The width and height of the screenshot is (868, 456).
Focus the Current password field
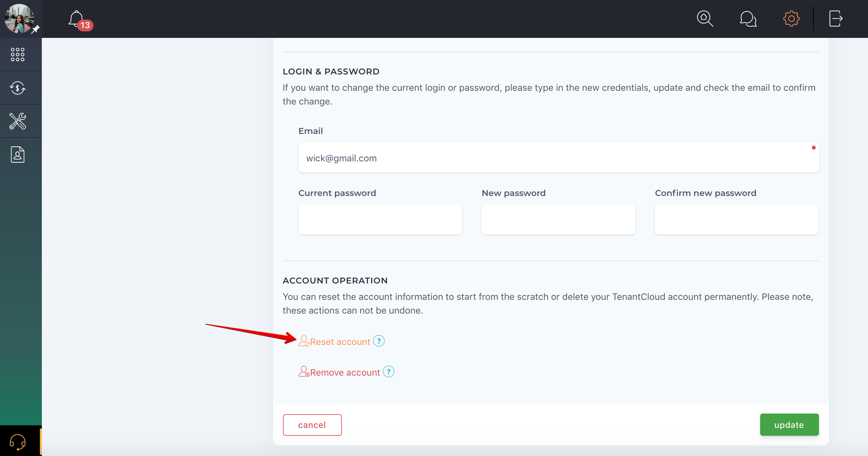pos(380,220)
